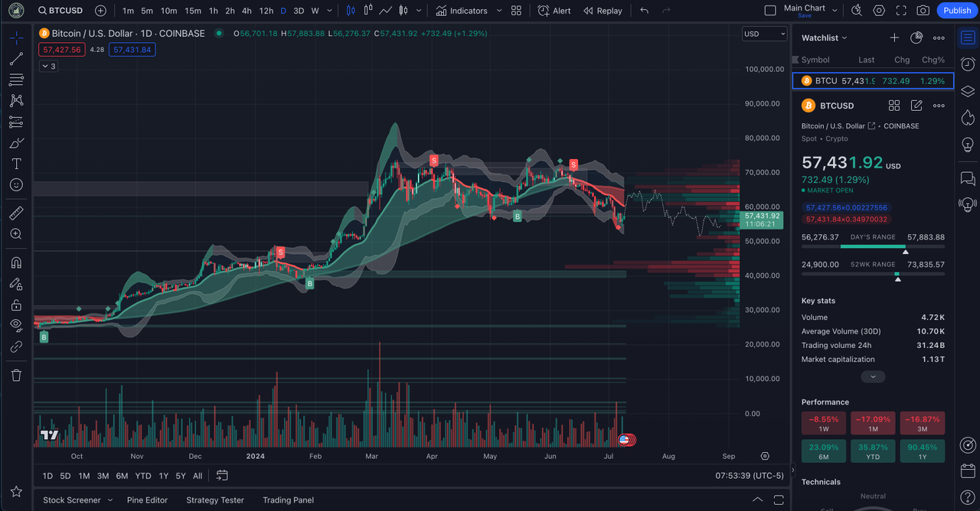
Task: Open indicator templates grid icon
Action: tap(517, 11)
